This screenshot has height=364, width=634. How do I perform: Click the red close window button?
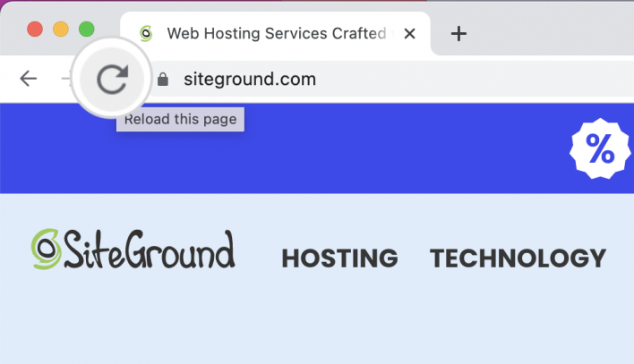point(35,30)
